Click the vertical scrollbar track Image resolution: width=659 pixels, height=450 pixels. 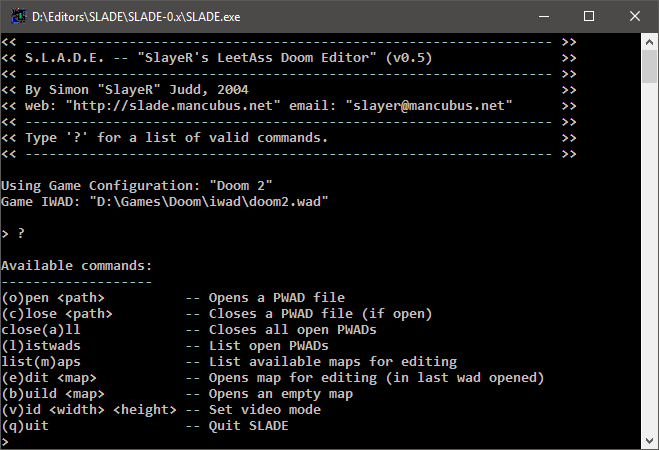[x=649, y=250]
